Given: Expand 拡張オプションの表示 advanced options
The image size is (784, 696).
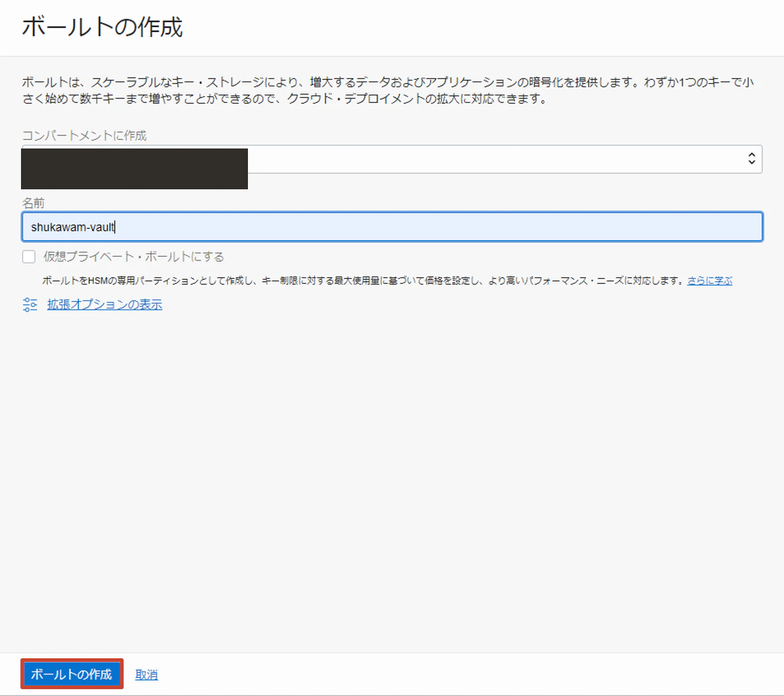Looking at the screenshot, I should pos(104,304).
